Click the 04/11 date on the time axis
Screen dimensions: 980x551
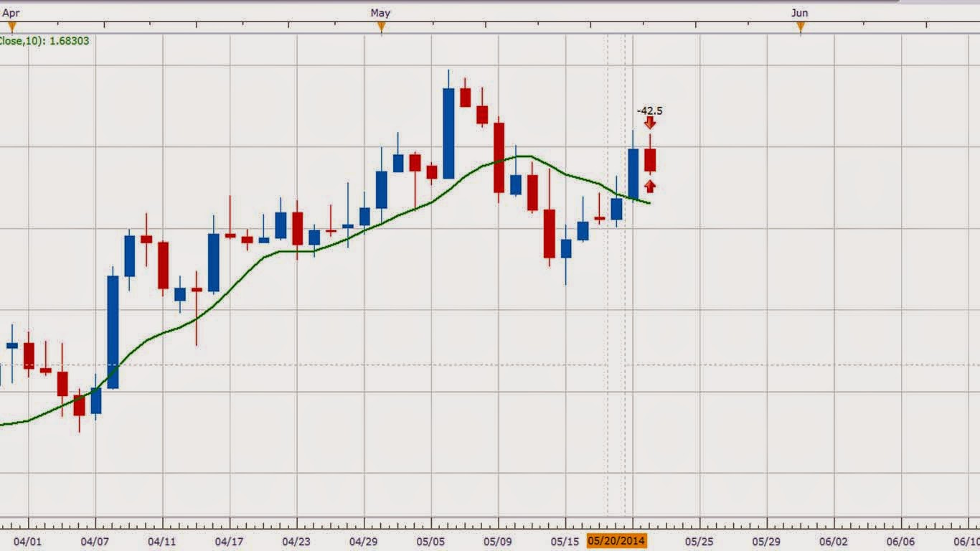tap(161, 541)
